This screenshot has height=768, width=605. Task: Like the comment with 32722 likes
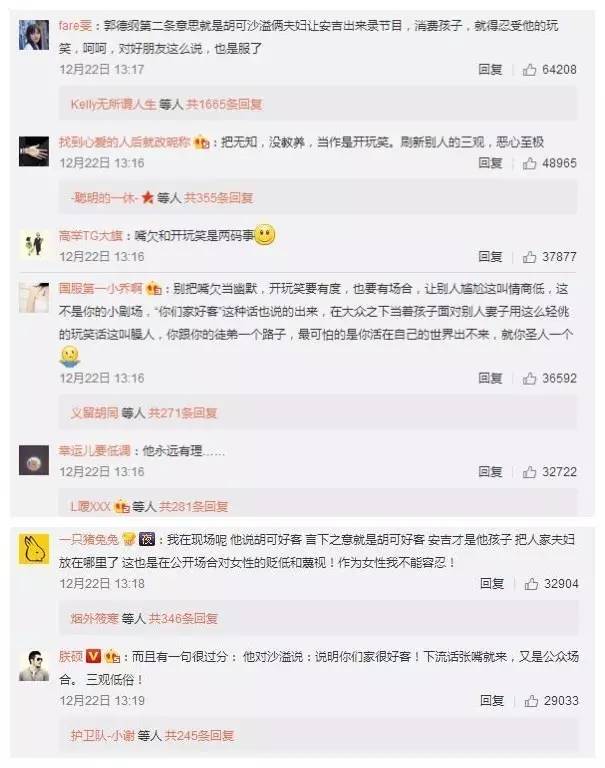(529, 472)
